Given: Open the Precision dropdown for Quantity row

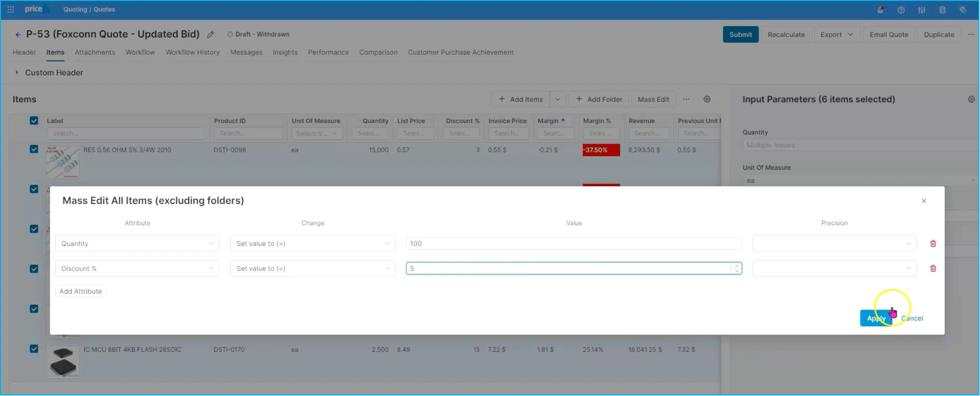Looking at the screenshot, I should coord(834,243).
